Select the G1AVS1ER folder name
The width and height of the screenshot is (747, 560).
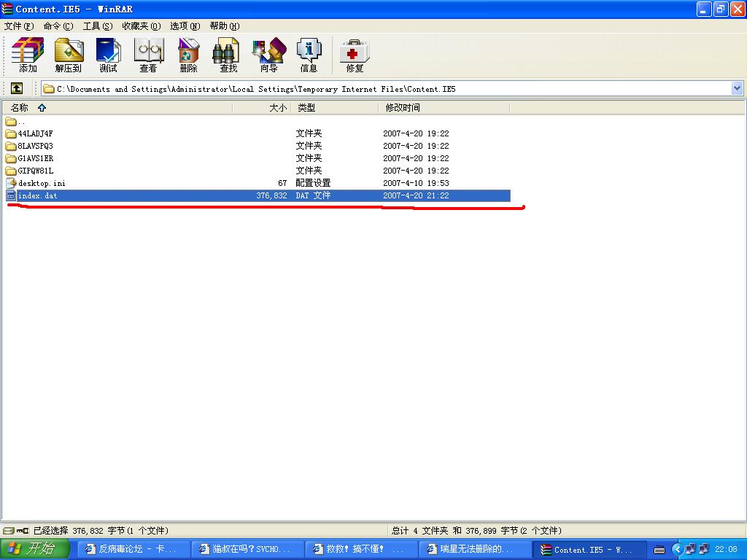(36, 158)
